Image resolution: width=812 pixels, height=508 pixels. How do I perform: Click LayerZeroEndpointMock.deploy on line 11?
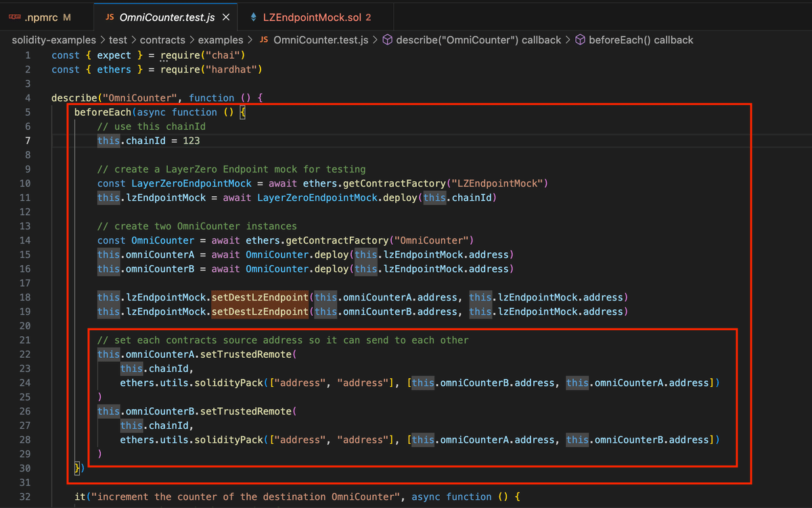pyautogui.click(x=338, y=198)
